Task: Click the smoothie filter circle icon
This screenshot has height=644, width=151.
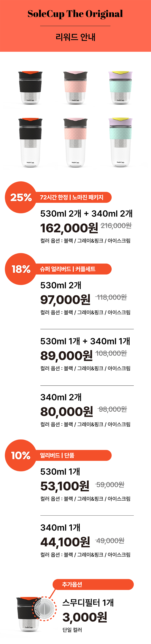Action: coord(44,609)
